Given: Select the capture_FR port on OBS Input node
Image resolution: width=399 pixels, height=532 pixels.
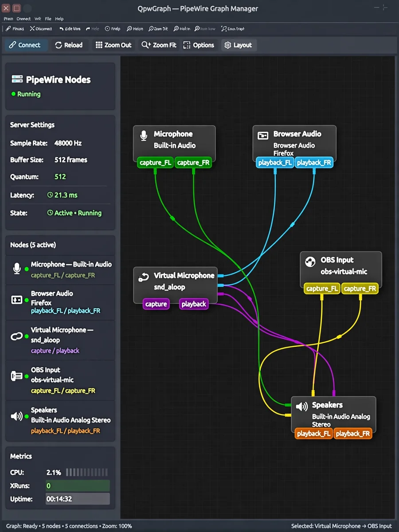Looking at the screenshot, I should [x=360, y=289].
